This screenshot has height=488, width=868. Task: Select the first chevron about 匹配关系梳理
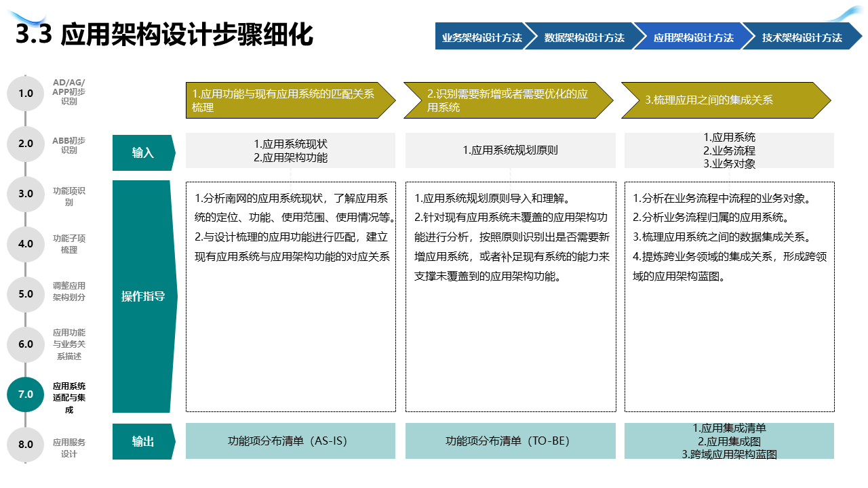[x=290, y=100]
